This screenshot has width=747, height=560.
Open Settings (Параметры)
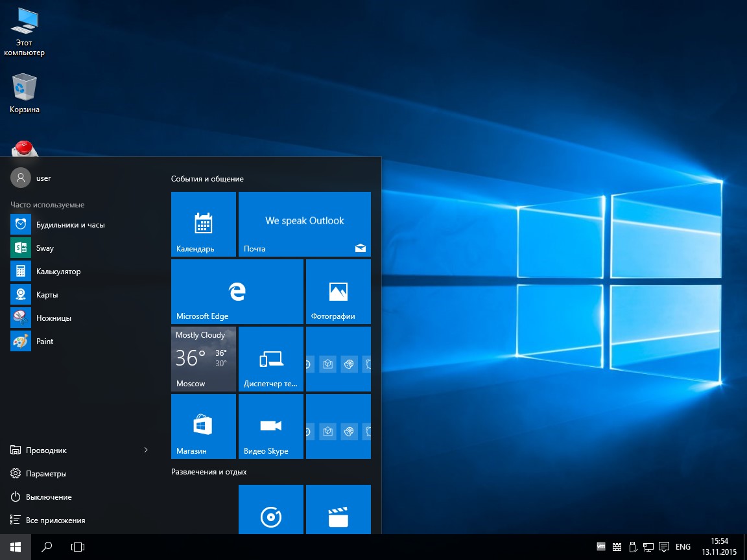click(46, 474)
